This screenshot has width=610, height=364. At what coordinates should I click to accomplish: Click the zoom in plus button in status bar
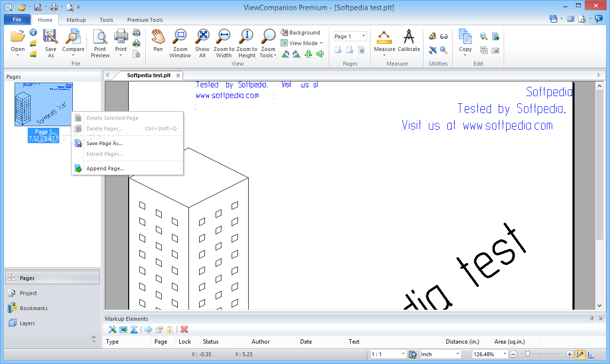[570, 354]
